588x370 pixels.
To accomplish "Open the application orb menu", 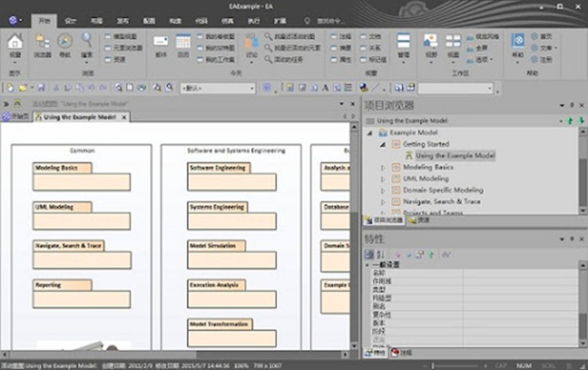I will point(13,21).
